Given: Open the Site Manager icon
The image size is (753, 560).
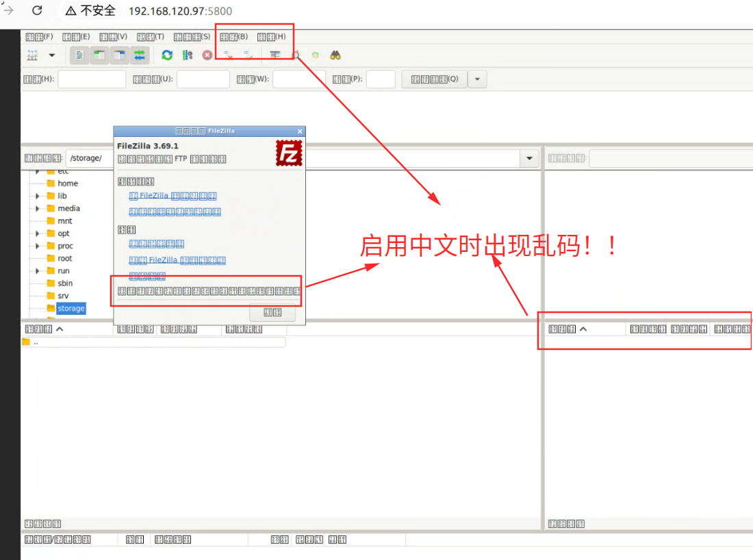Looking at the screenshot, I should click(x=32, y=55).
